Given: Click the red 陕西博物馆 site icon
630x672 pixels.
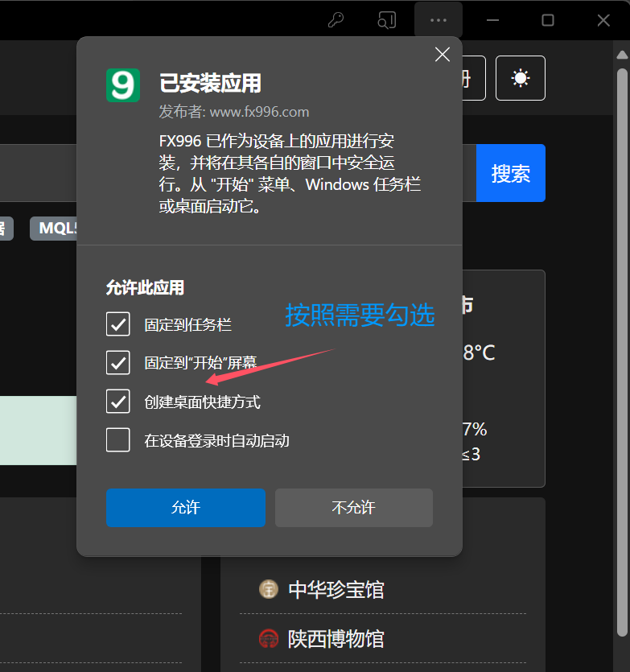Looking at the screenshot, I should pyautogui.click(x=269, y=638).
